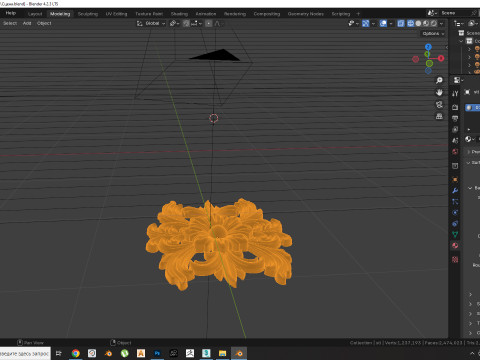Click the 3D cursor in the viewport
480x360 pixels.
tap(214, 118)
